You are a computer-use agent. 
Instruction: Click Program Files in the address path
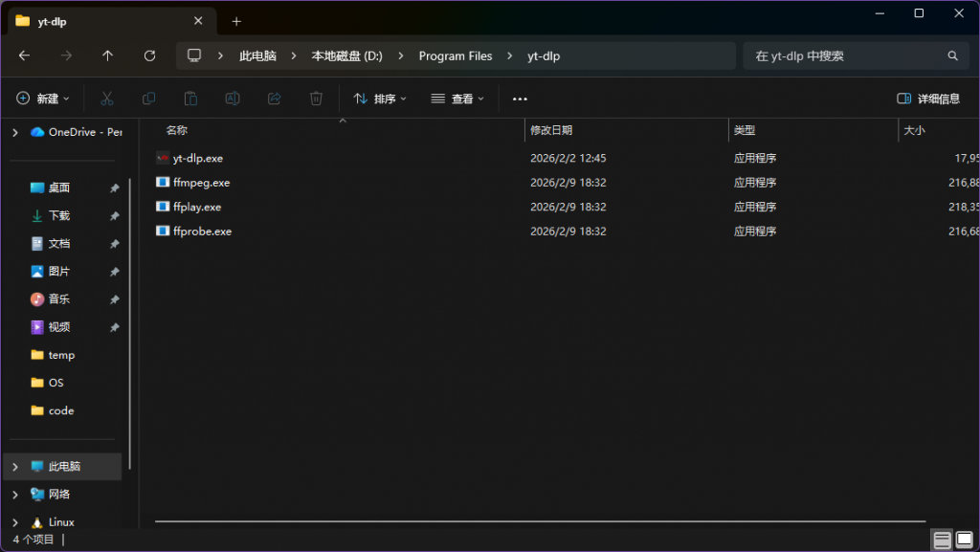point(456,56)
